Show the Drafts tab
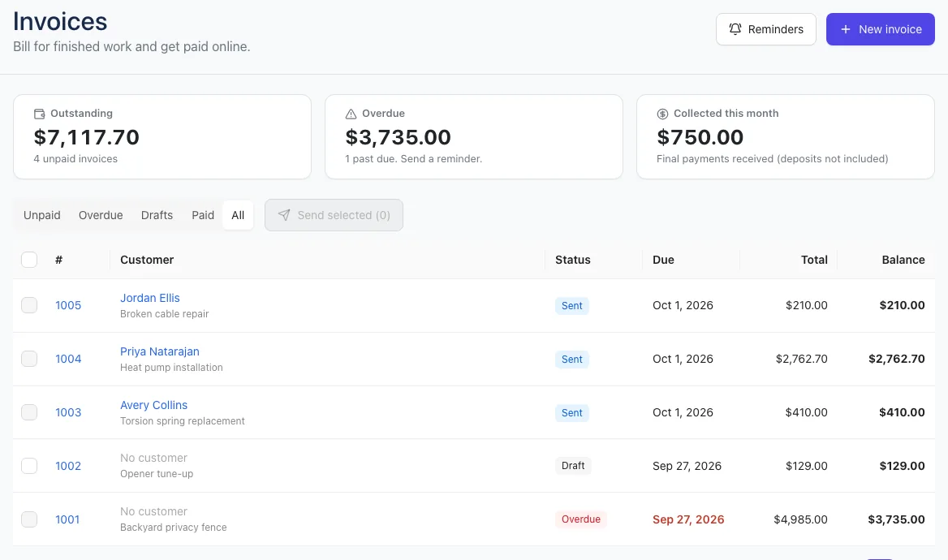The image size is (948, 560). (x=157, y=215)
